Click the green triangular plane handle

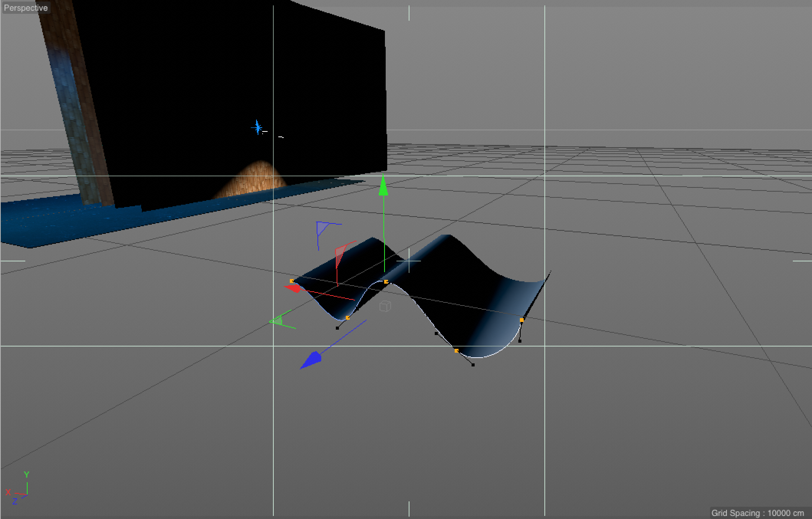pos(278,321)
